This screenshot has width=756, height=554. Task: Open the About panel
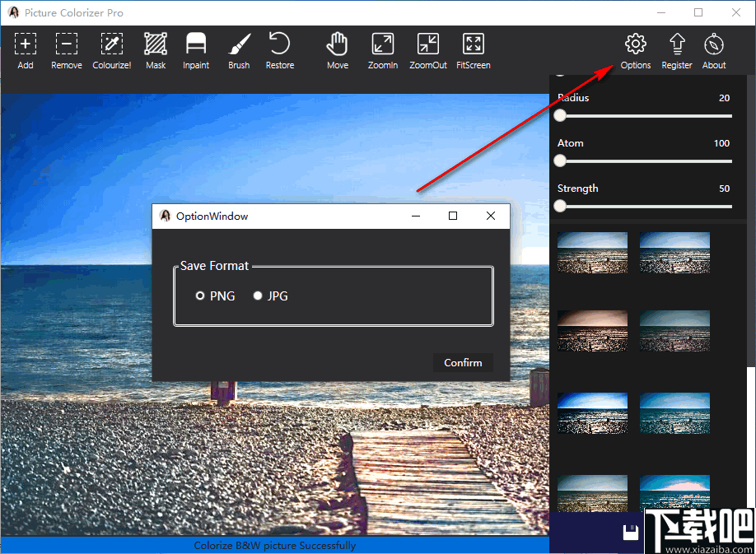tap(713, 49)
